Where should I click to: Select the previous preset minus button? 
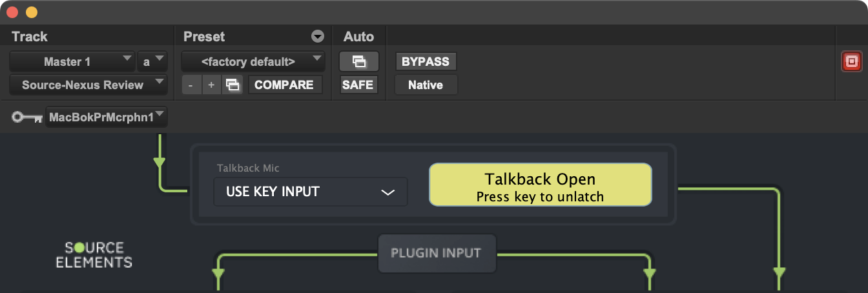tap(191, 85)
